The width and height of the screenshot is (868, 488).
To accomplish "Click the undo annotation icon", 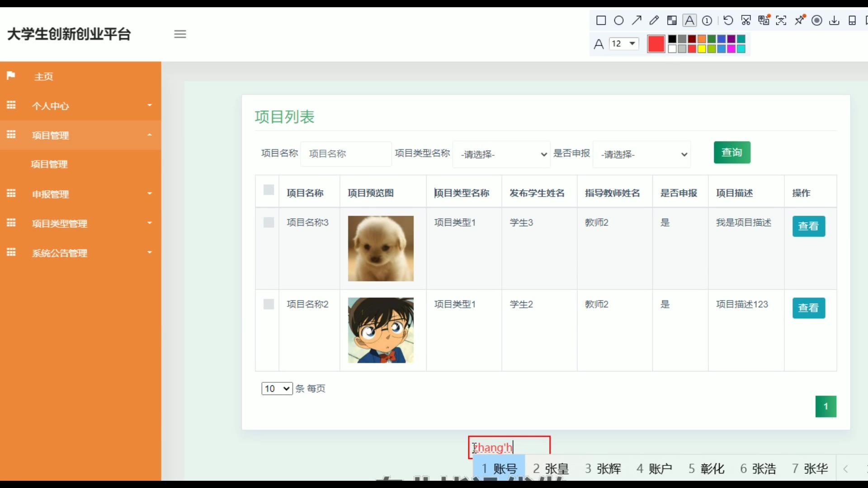I will [728, 20].
